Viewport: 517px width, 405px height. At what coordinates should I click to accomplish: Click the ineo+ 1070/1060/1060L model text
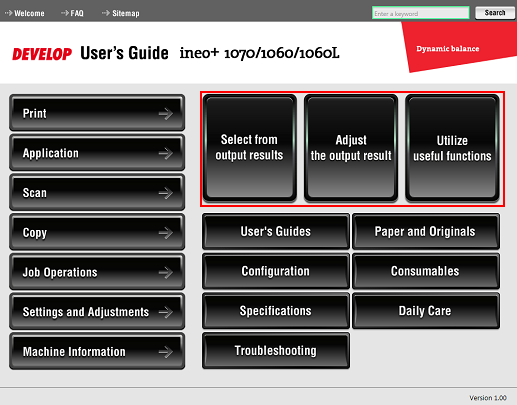pos(260,53)
